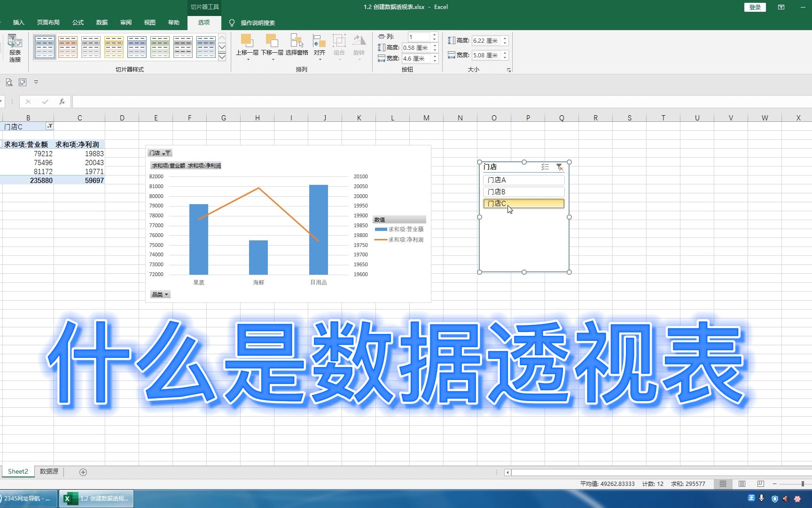Click the ribbon display options icon
This screenshot has height=508, width=812.
pos(781,7)
